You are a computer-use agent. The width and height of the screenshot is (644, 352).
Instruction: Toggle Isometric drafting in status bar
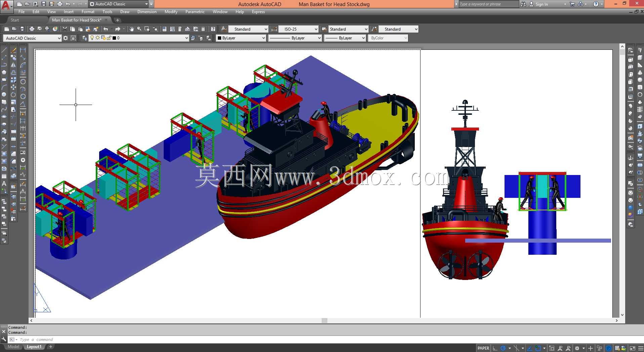pos(516,348)
